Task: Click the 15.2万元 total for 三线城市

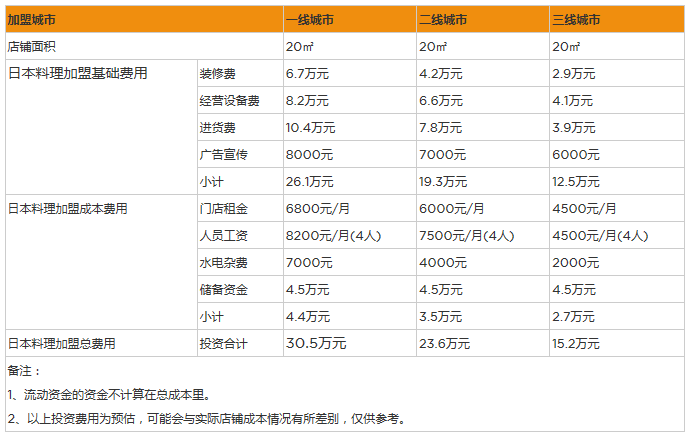Action: point(576,344)
